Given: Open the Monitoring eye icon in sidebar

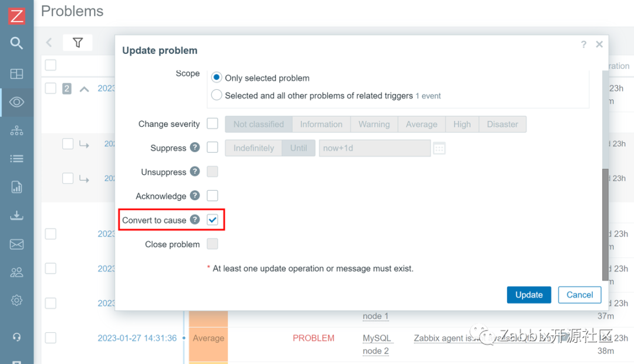Looking at the screenshot, I should [x=16, y=102].
